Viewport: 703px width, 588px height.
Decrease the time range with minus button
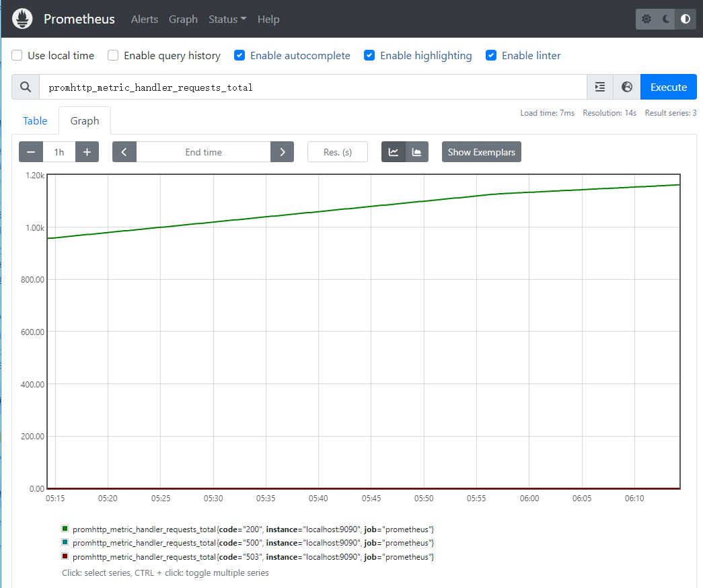coord(31,152)
